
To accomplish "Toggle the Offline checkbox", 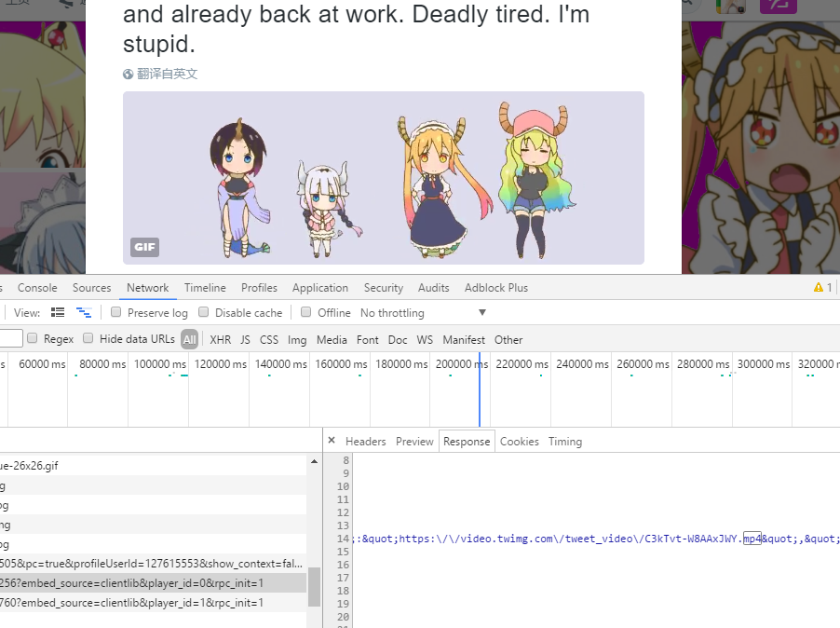I will 306,313.
